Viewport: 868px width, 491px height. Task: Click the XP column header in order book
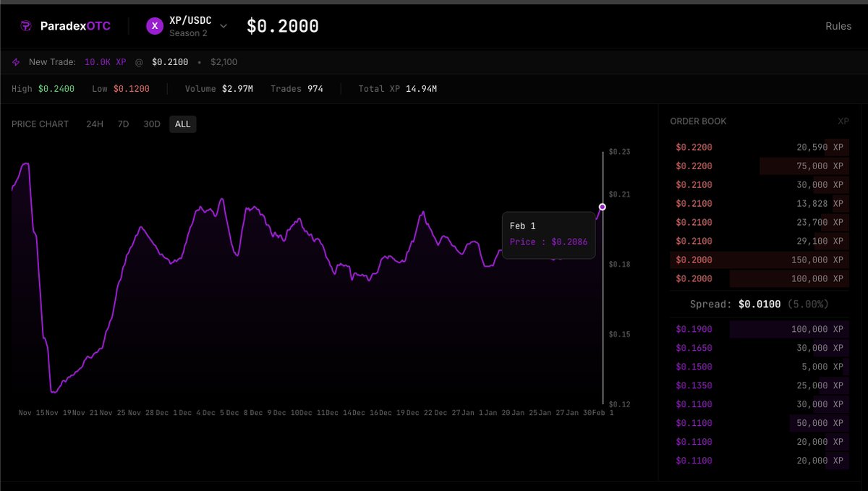coord(843,121)
